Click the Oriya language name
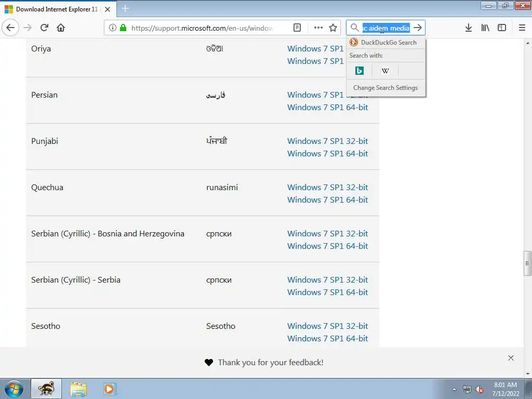Image resolution: width=532 pixels, height=399 pixels. click(41, 49)
